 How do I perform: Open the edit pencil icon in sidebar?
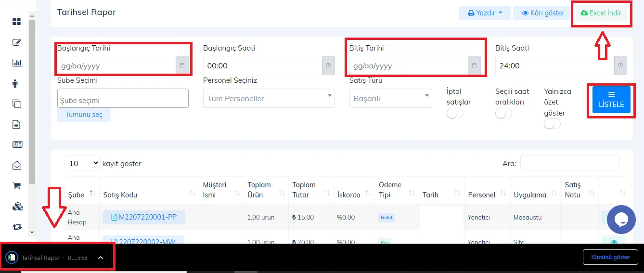(x=17, y=42)
